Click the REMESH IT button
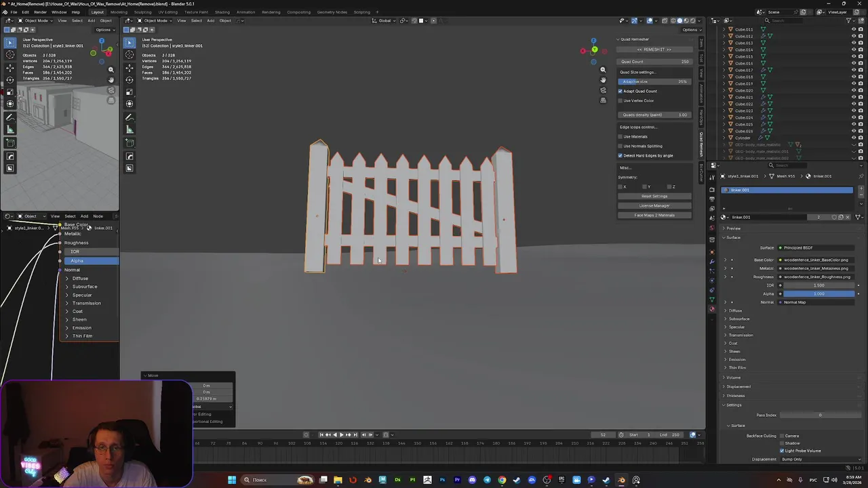The height and width of the screenshot is (488, 868). pyautogui.click(x=654, y=49)
